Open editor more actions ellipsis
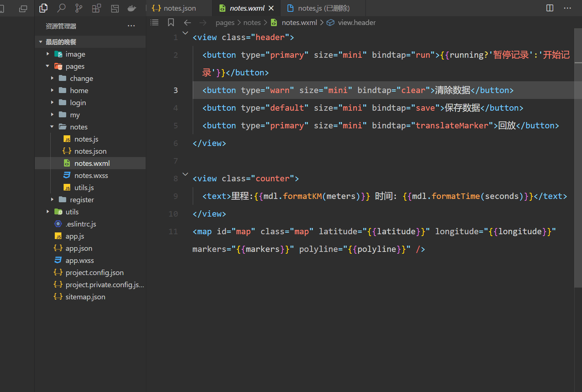582x392 pixels. pos(567,8)
